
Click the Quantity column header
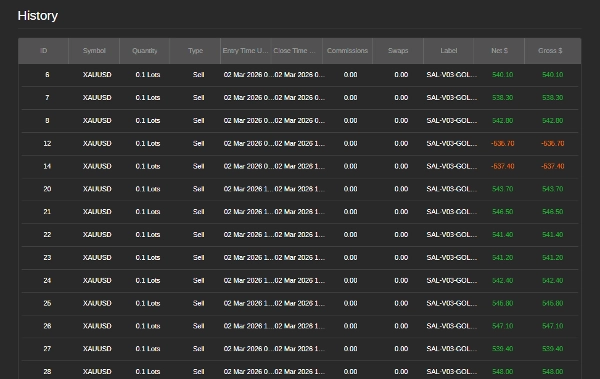(x=145, y=51)
